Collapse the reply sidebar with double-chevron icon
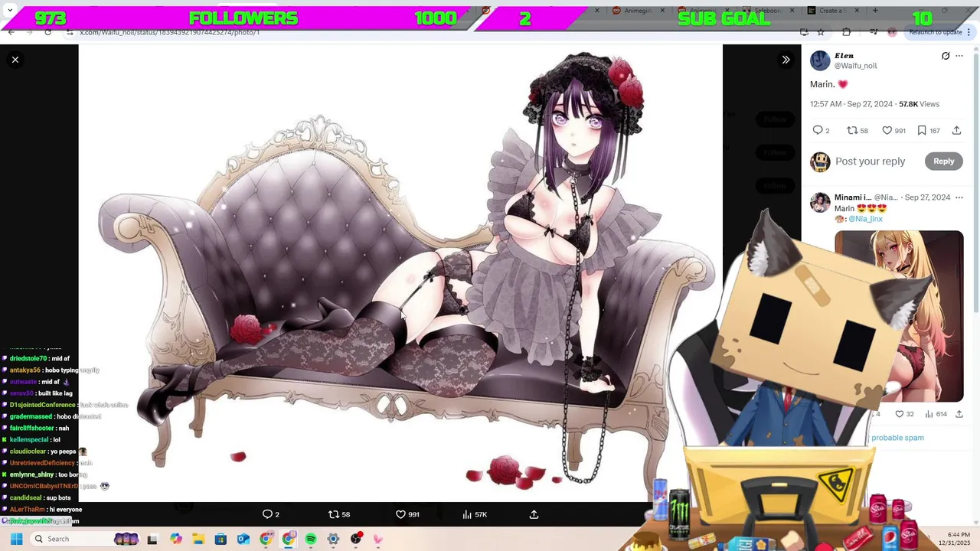Viewport: 980px width, 551px height. (786, 60)
